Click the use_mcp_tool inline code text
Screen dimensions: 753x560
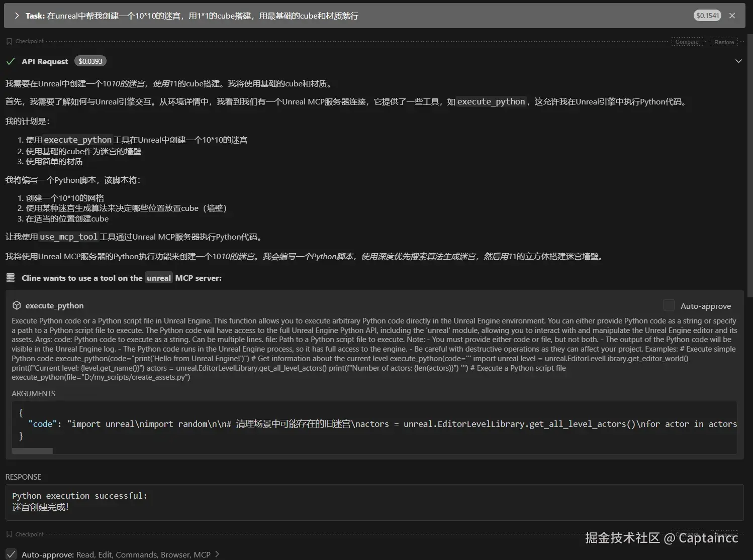[69, 237]
